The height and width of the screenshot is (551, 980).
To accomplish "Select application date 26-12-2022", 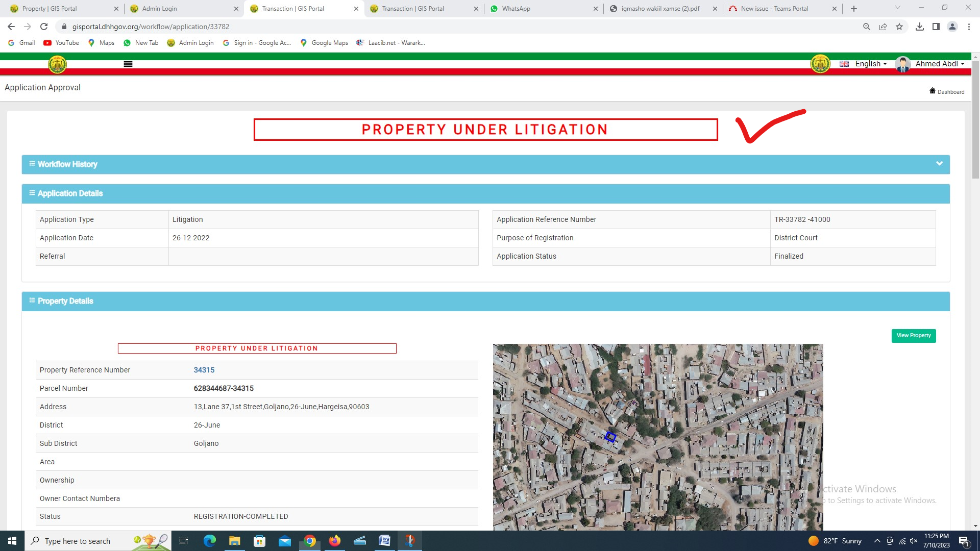I will pyautogui.click(x=191, y=238).
